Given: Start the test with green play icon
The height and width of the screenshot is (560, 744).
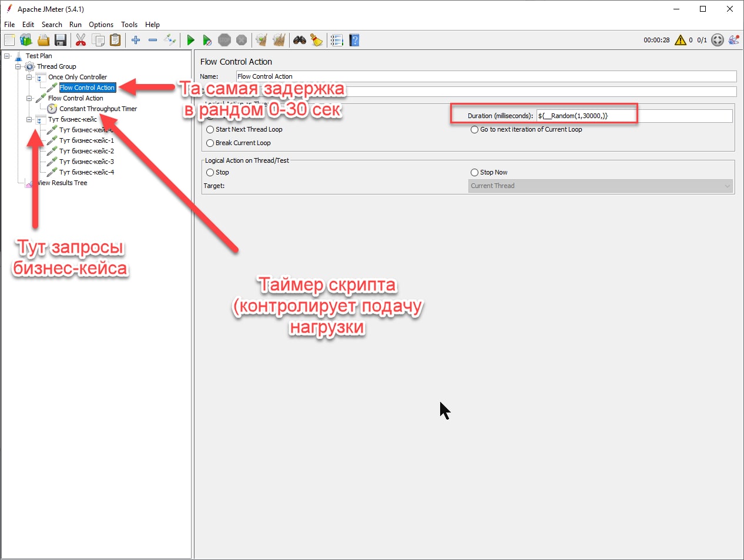Looking at the screenshot, I should [190, 40].
